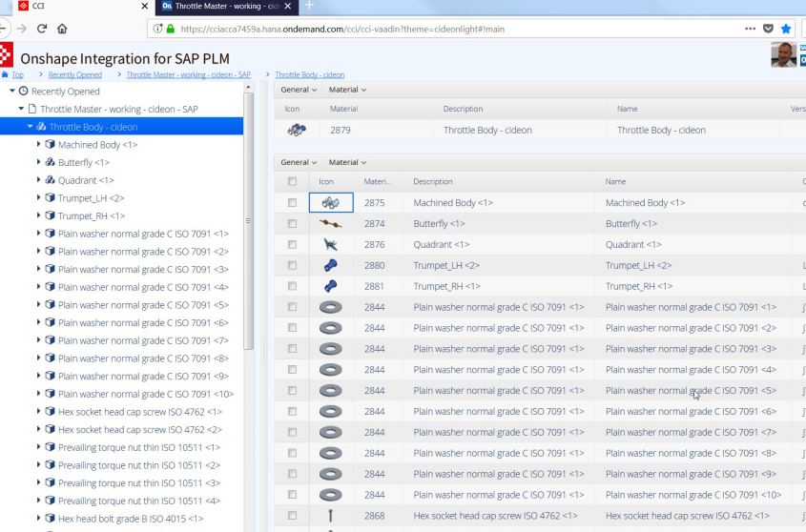Screen dimensions: 806x532
Task: Click the browser address bar URL
Action: [x=342, y=30]
